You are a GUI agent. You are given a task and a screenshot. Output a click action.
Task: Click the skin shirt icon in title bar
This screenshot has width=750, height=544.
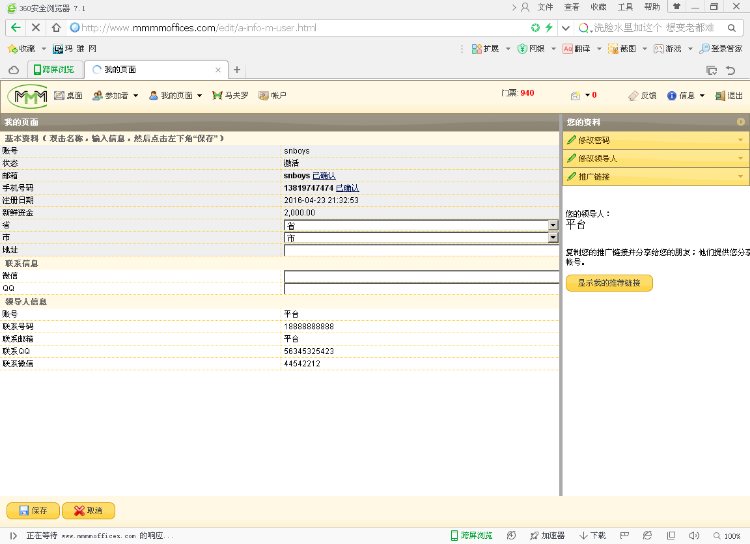click(676, 7)
